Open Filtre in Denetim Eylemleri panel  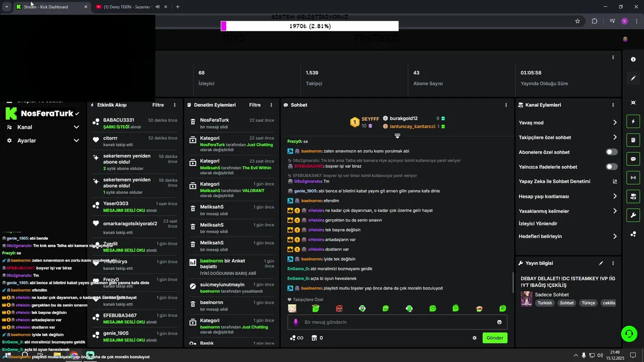255,105
